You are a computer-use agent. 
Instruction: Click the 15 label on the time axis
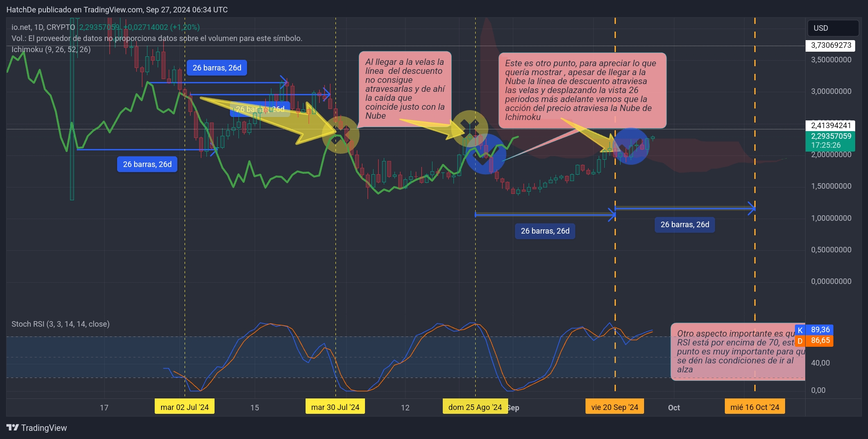(255, 407)
